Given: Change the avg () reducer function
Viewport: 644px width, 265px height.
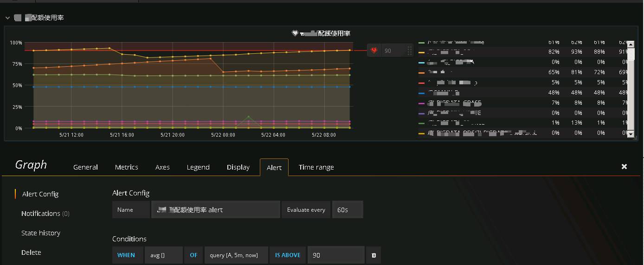Looking at the screenshot, I should [x=164, y=255].
